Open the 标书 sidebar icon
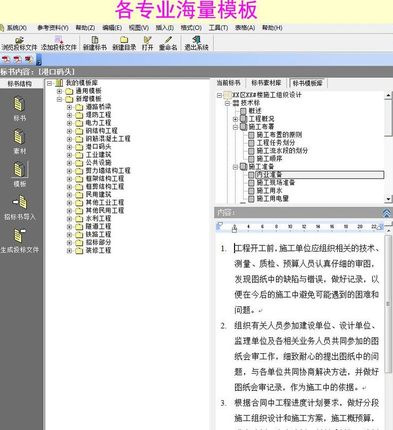393x430 pixels. coord(19,104)
